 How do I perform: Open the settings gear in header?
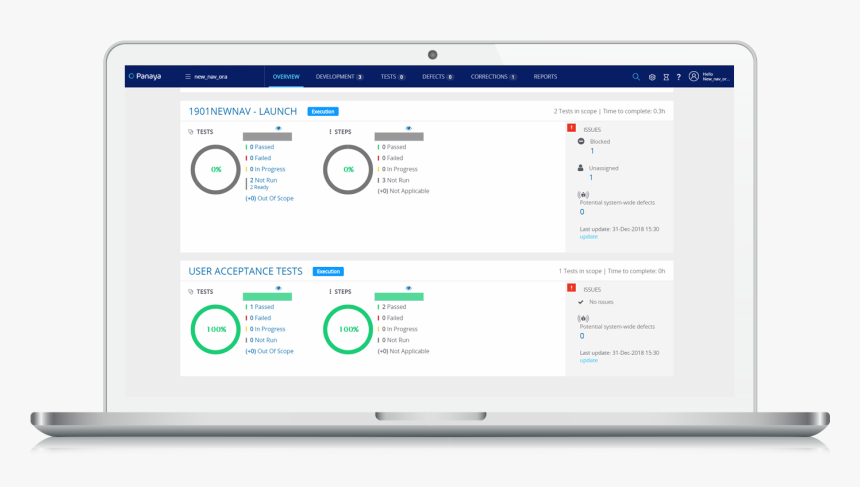point(652,77)
